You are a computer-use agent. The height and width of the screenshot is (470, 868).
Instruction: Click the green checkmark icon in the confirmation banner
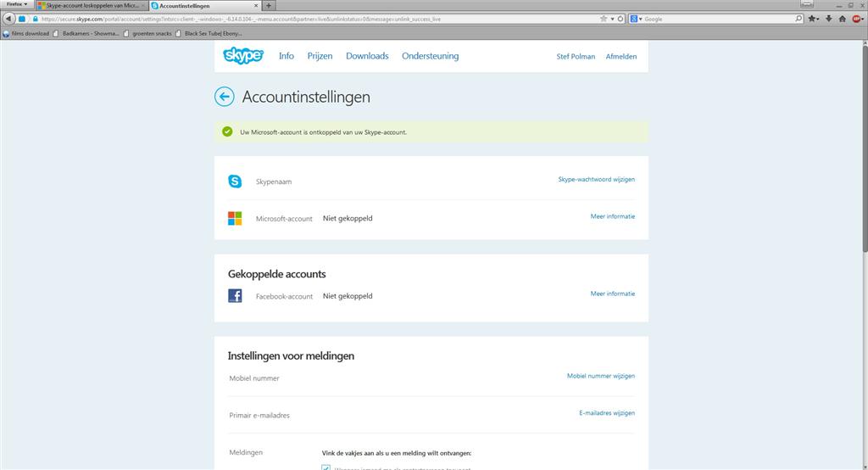tap(227, 131)
